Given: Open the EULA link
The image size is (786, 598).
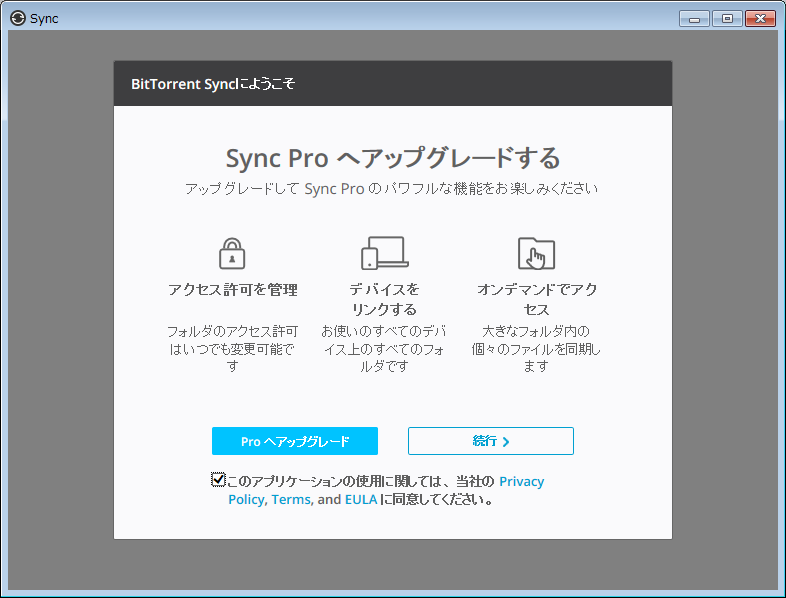Looking at the screenshot, I should click(361, 500).
